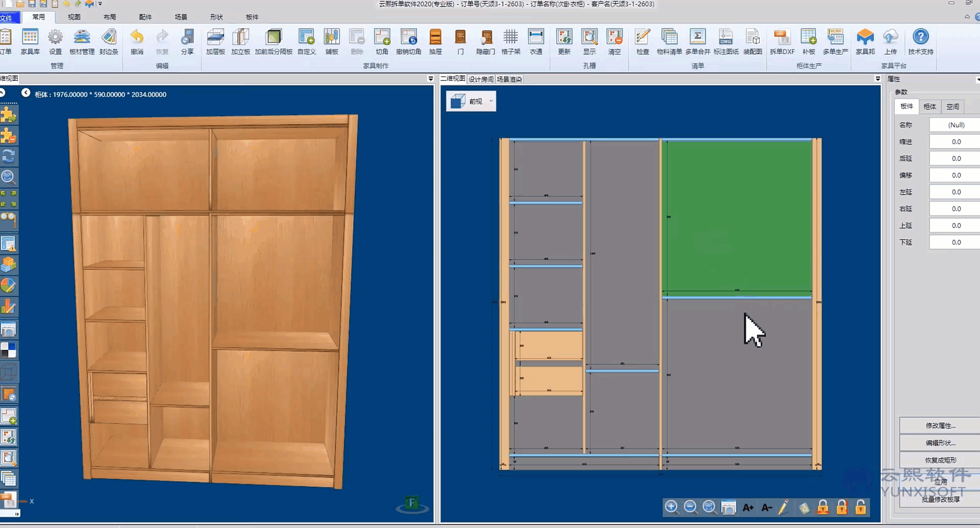Click the 恢复成矩形 button
This screenshot has height=528, width=980.
click(940, 460)
